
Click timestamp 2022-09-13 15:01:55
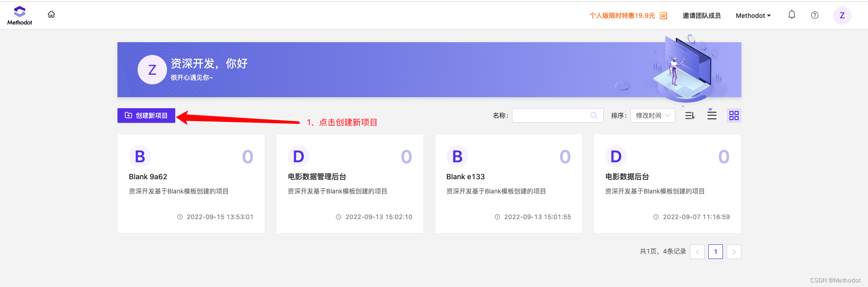pyautogui.click(x=538, y=217)
